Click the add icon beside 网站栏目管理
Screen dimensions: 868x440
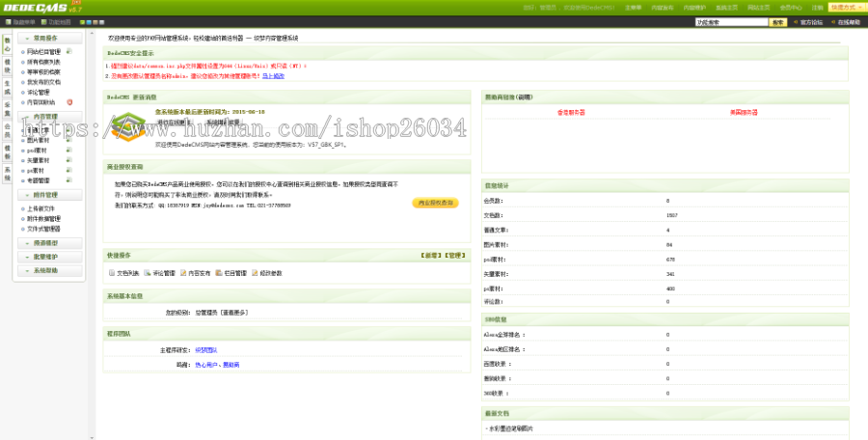68,51
